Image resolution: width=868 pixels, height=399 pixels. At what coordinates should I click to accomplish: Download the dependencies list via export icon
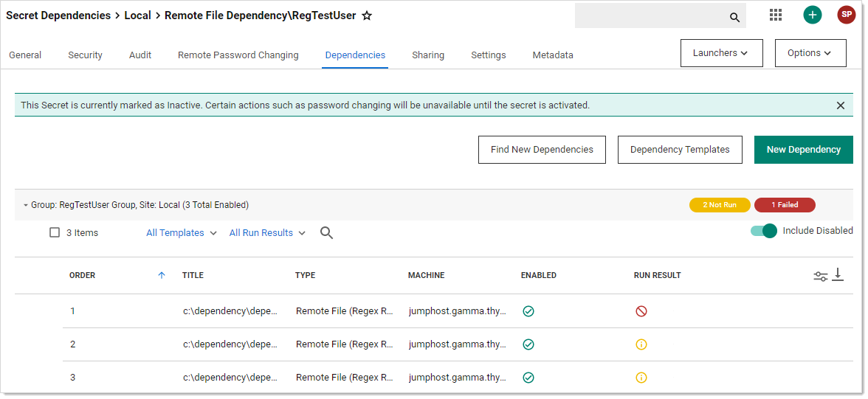(838, 275)
